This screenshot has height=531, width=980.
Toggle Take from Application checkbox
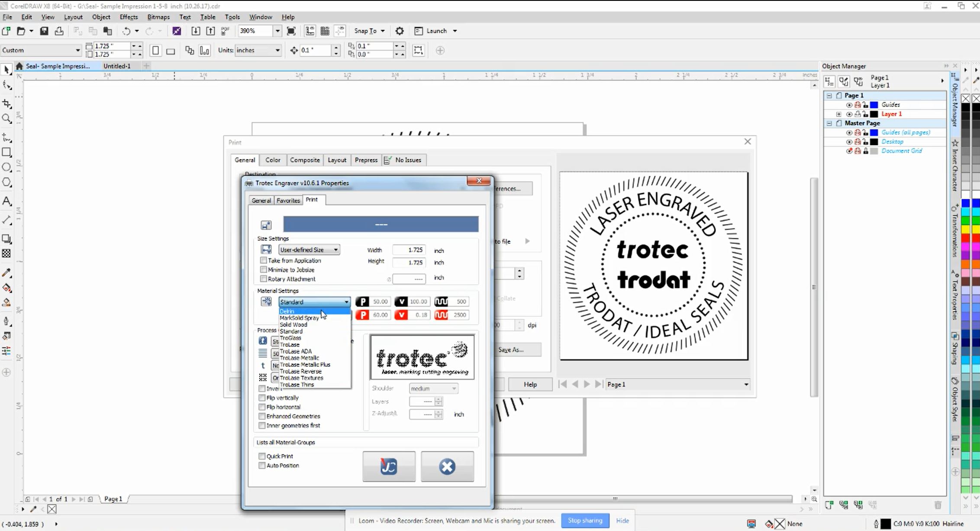[263, 260]
